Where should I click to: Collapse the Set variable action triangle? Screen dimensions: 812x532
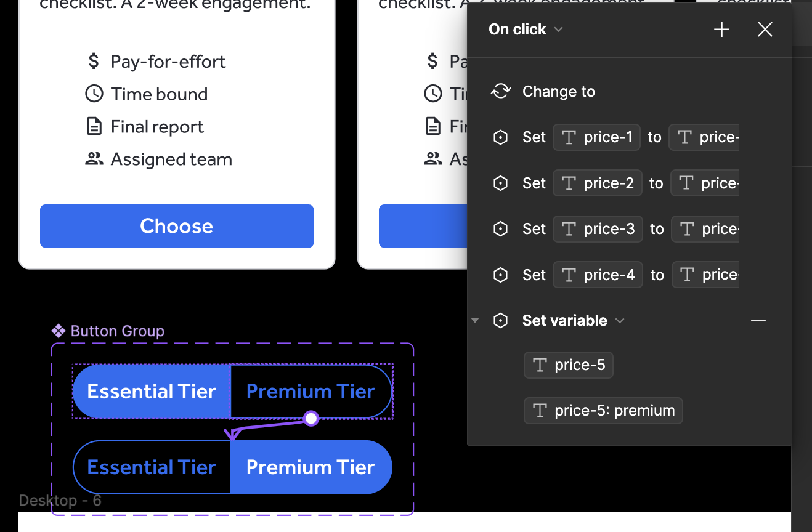tap(475, 321)
